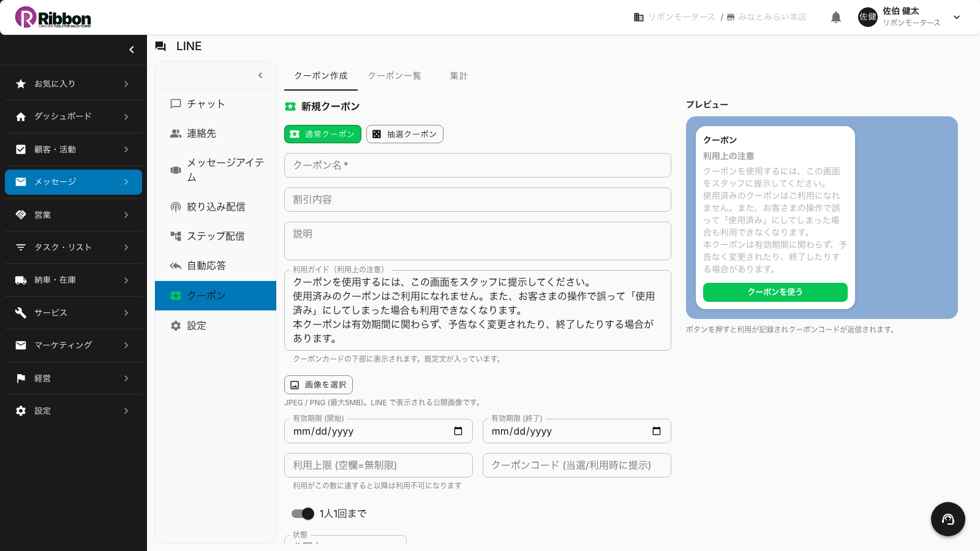This screenshot has height=551, width=980.
Task: Select the 抽選クーポン type button
Action: [405, 134]
